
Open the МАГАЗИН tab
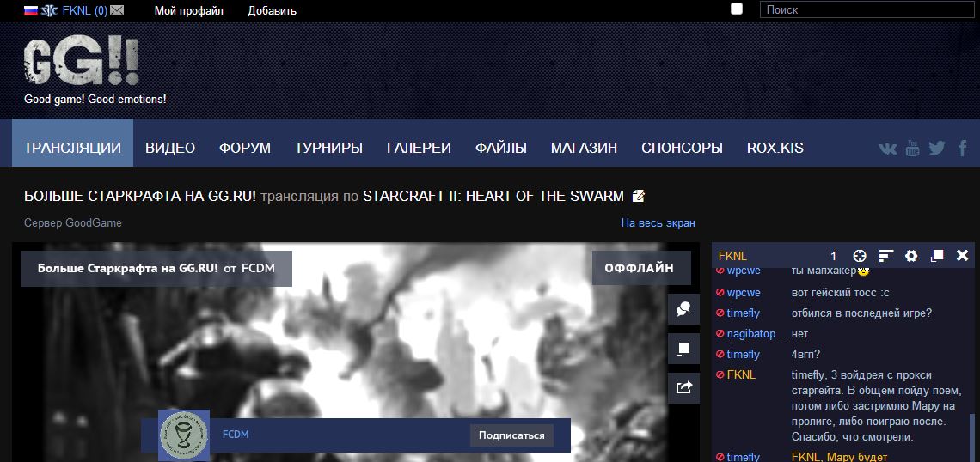(584, 148)
